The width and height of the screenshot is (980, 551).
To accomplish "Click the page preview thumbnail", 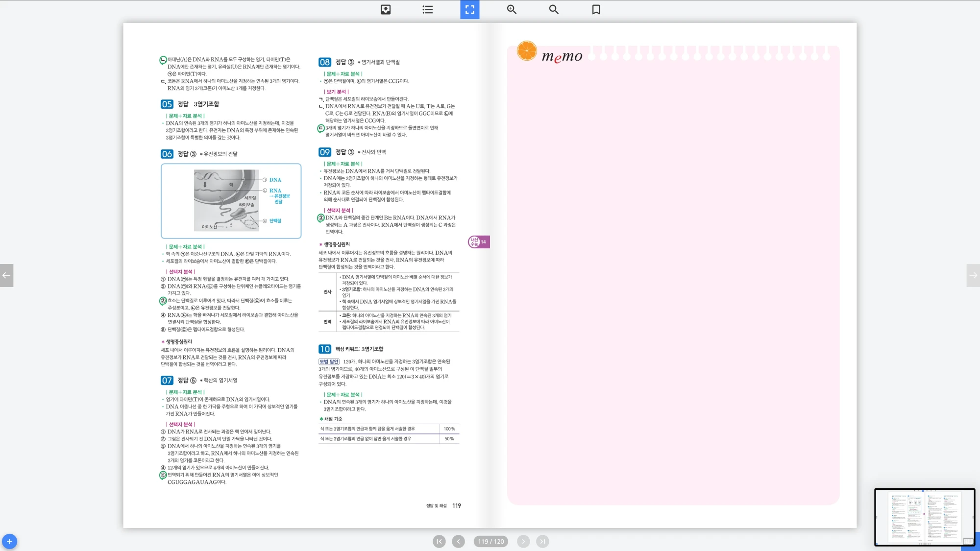I will (x=924, y=517).
